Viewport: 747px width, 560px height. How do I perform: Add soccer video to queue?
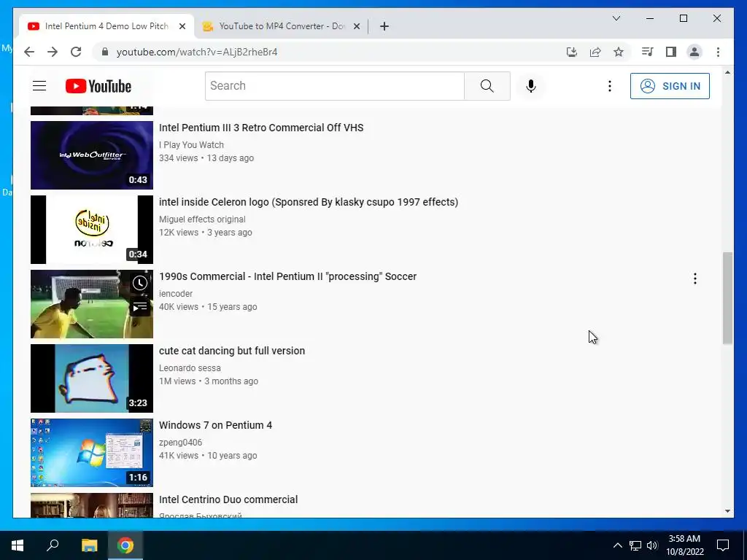point(139,307)
